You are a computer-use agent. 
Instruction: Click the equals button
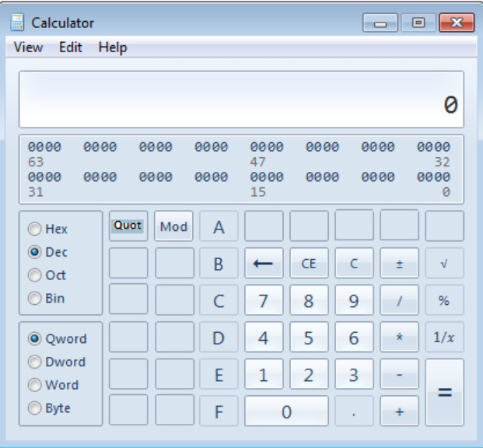tap(444, 393)
